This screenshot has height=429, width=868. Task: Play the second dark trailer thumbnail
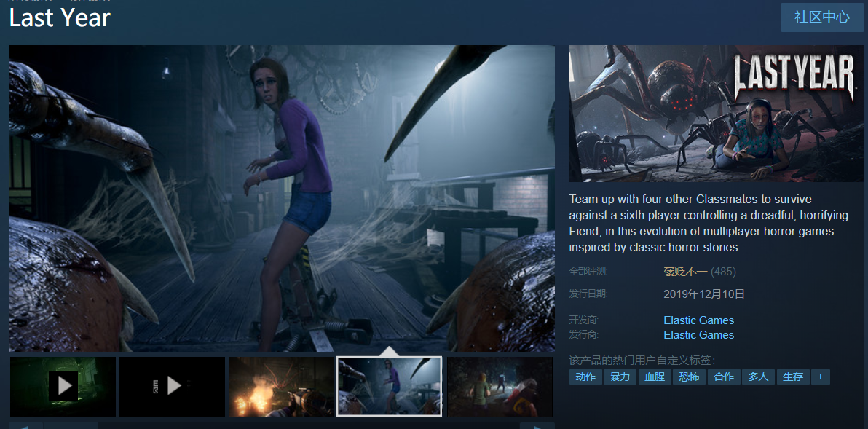tap(172, 386)
